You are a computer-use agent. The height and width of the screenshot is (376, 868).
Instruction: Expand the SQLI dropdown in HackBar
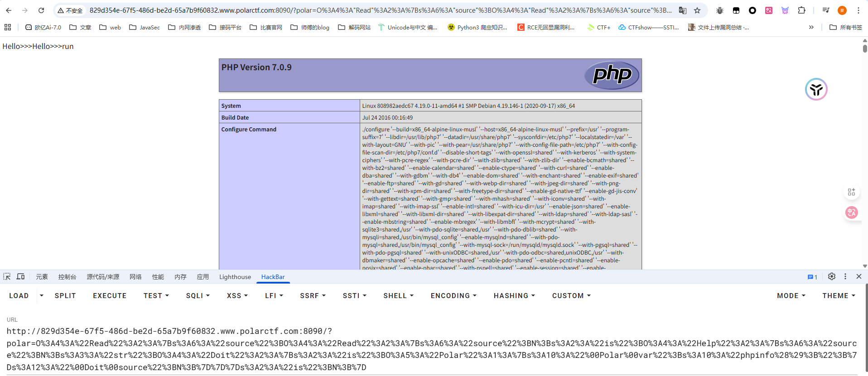[198, 296]
